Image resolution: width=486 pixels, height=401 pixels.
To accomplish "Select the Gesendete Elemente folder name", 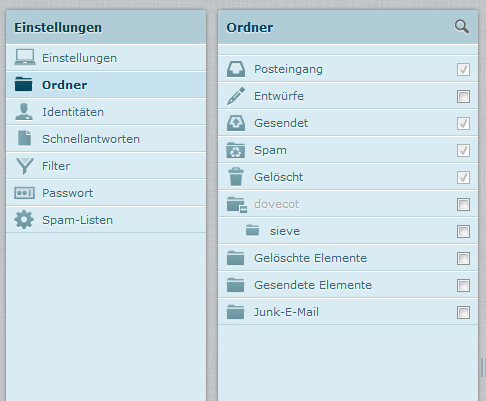I will (313, 285).
